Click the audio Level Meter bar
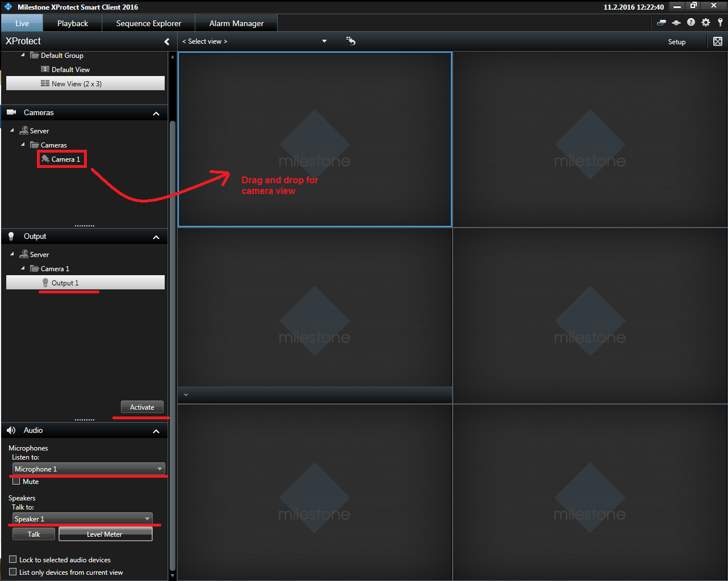728x581 pixels. coord(105,534)
